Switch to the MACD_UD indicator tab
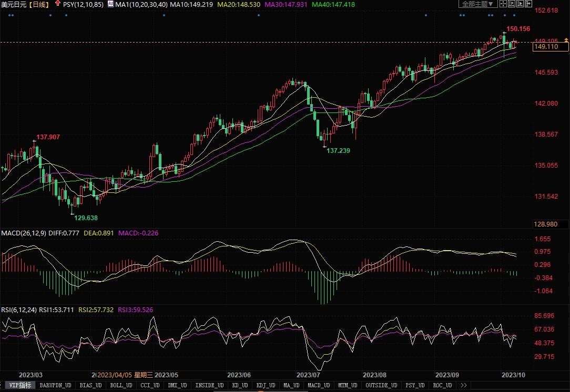 319,385
